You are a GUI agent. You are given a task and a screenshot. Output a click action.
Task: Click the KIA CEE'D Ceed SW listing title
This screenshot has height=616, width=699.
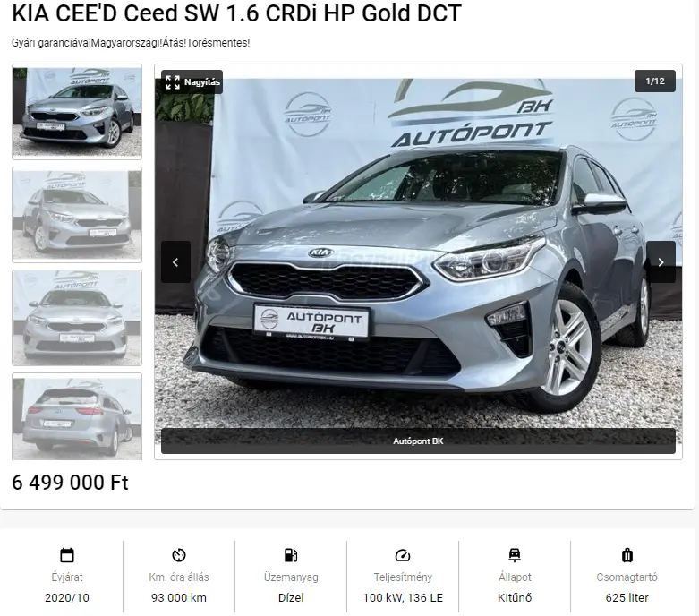tap(236, 13)
